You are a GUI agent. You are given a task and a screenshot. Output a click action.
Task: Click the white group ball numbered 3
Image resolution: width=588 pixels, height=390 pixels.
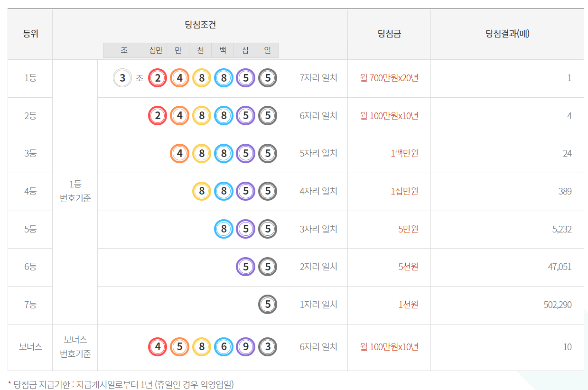click(x=122, y=78)
